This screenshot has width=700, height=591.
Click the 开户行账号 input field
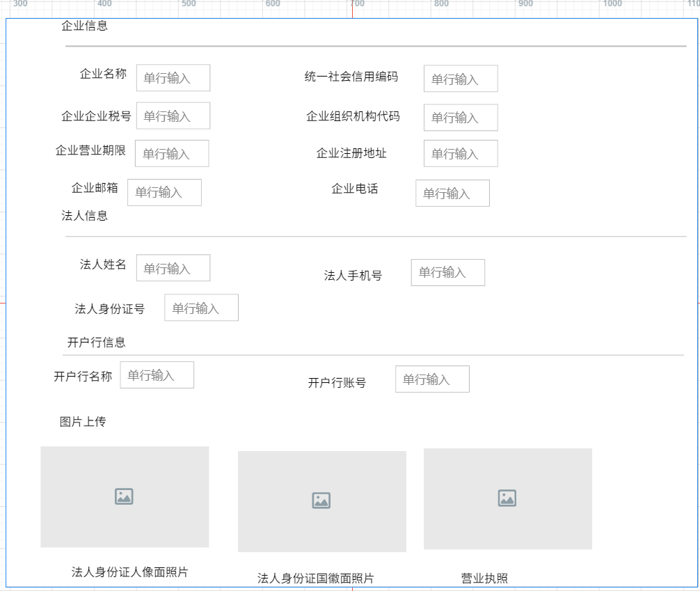click(x=433, y=379)
